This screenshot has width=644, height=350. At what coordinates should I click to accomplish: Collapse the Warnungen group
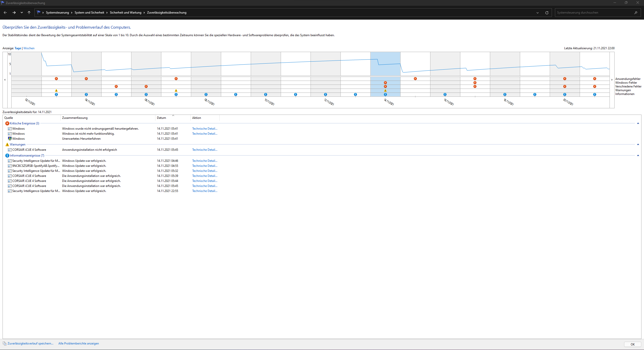coord(638,144)
